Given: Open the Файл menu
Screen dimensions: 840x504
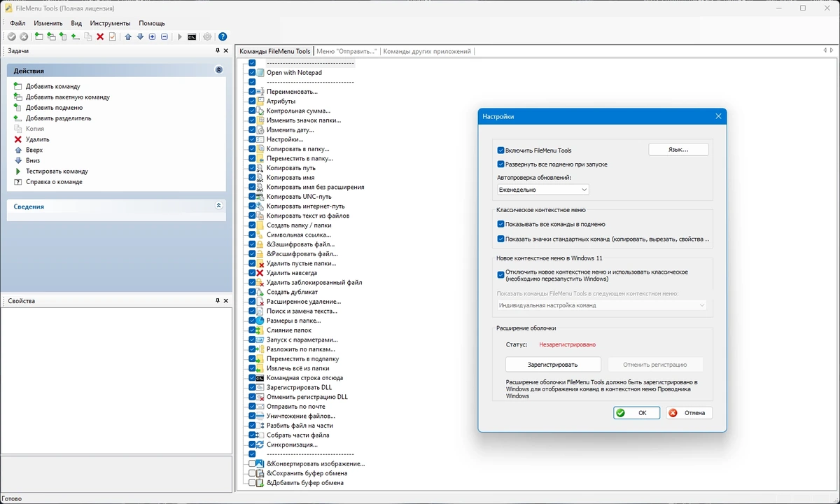Looking at the screenshot, I should pyautogui.click(x=17, y=23).
